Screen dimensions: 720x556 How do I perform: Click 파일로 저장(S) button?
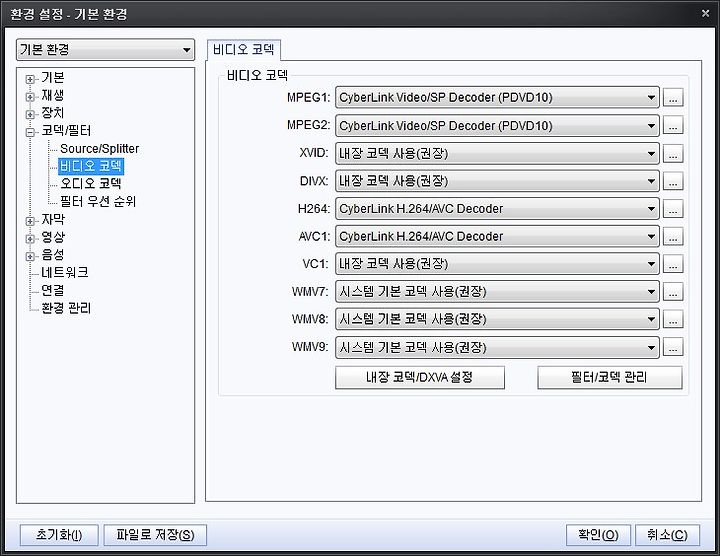click(155, 535)
